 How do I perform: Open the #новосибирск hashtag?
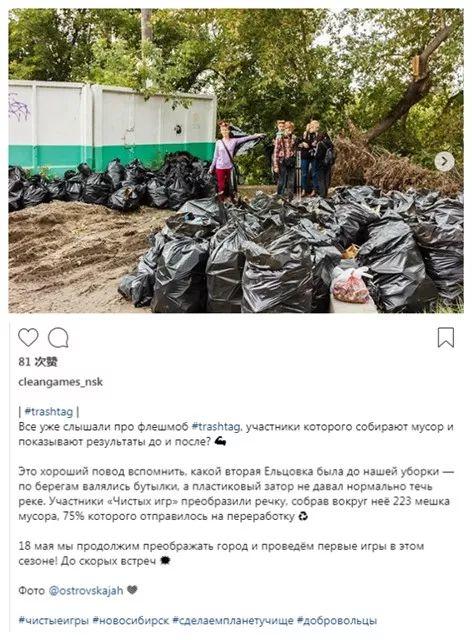pos(131,621)
